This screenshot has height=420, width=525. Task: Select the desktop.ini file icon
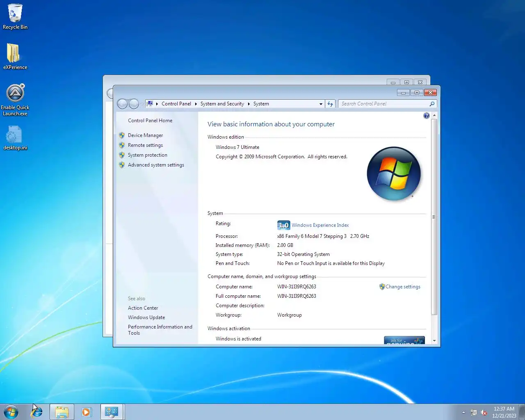[15, 138]
